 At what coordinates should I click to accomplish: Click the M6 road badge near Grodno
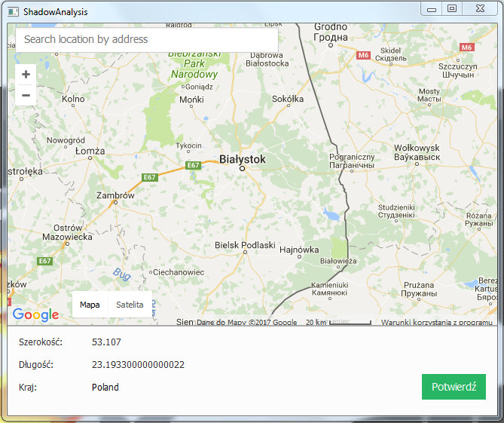pyautogui.click(x=364, y=55)
